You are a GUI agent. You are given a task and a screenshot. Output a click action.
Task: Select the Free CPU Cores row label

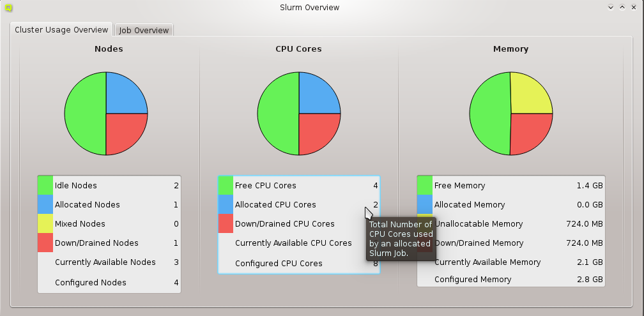click(265, 186)
